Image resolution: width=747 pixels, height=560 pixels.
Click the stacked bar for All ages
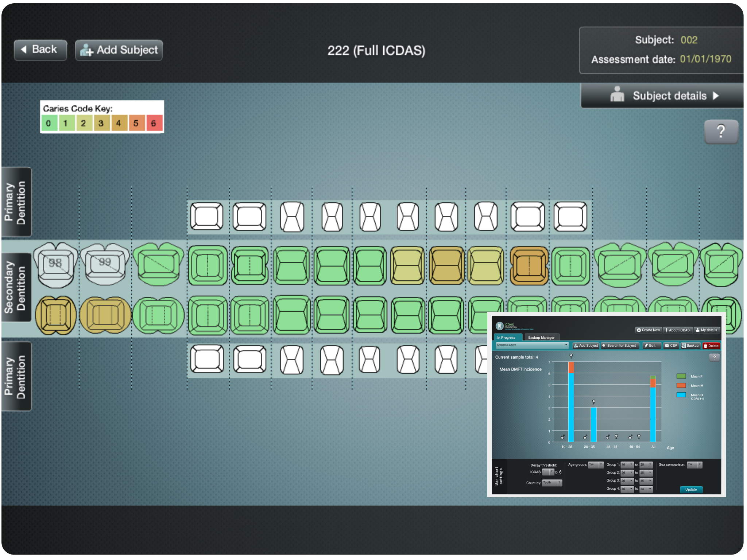pyautogui.click(x=653, y=409)
